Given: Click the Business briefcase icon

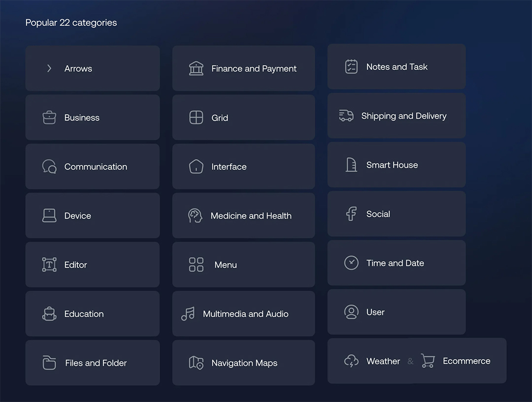Looking at the screenshot, I should tap(49, 118).
